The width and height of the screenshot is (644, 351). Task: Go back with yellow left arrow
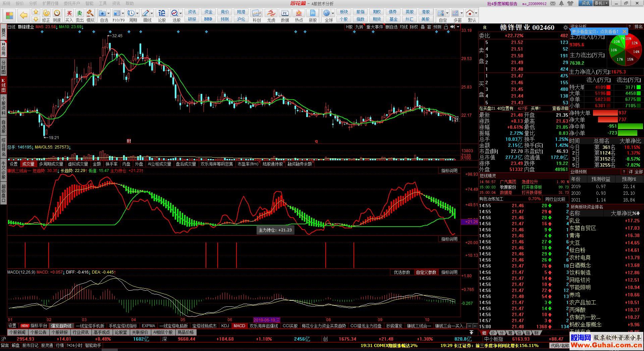pos(23,15)
